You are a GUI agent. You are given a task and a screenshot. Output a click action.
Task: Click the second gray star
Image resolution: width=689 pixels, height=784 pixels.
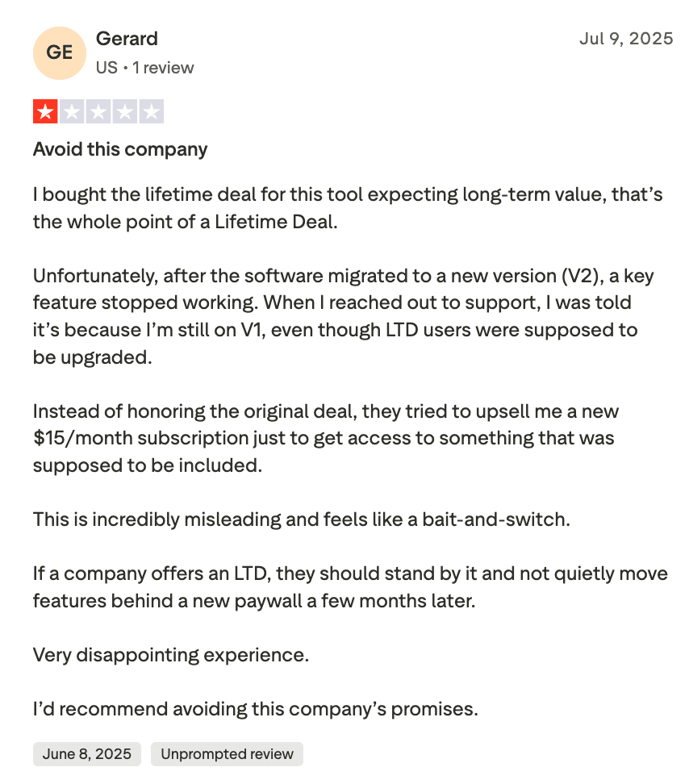coord(72,111)
